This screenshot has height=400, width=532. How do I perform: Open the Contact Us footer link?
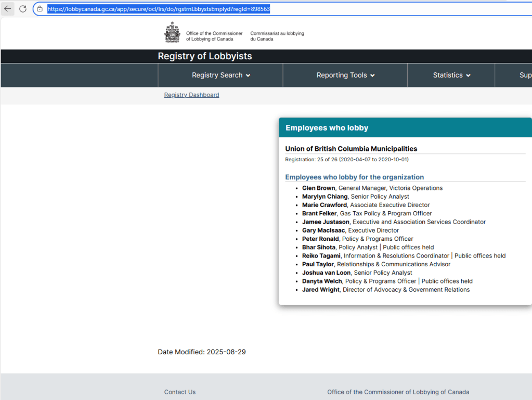pyautogui.click(x=180, y=392)
